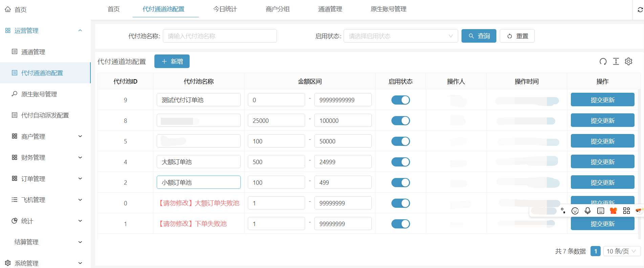Click the 统计 pie chart icon
The width and height of the screenshot is (644, 268).
coord(15,221)
